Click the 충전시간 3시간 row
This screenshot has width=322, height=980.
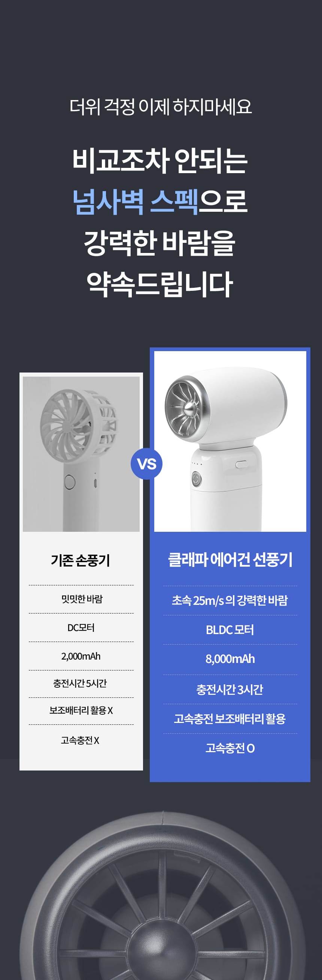point(230,689)
